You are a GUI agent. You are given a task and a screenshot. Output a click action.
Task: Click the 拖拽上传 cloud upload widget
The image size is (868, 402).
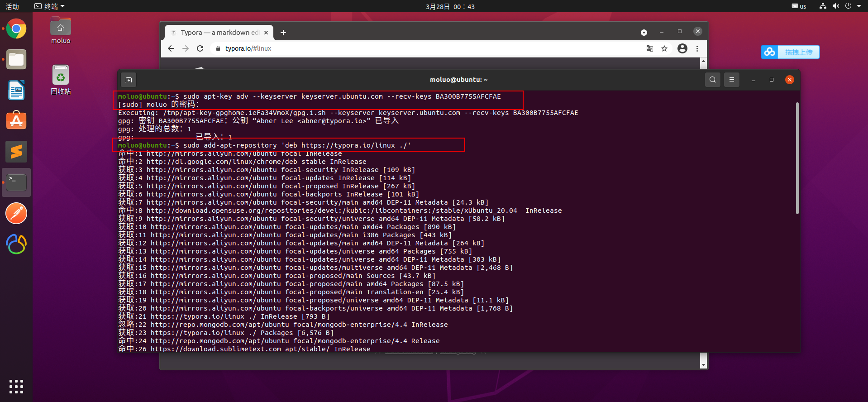[x=790, y=52]
